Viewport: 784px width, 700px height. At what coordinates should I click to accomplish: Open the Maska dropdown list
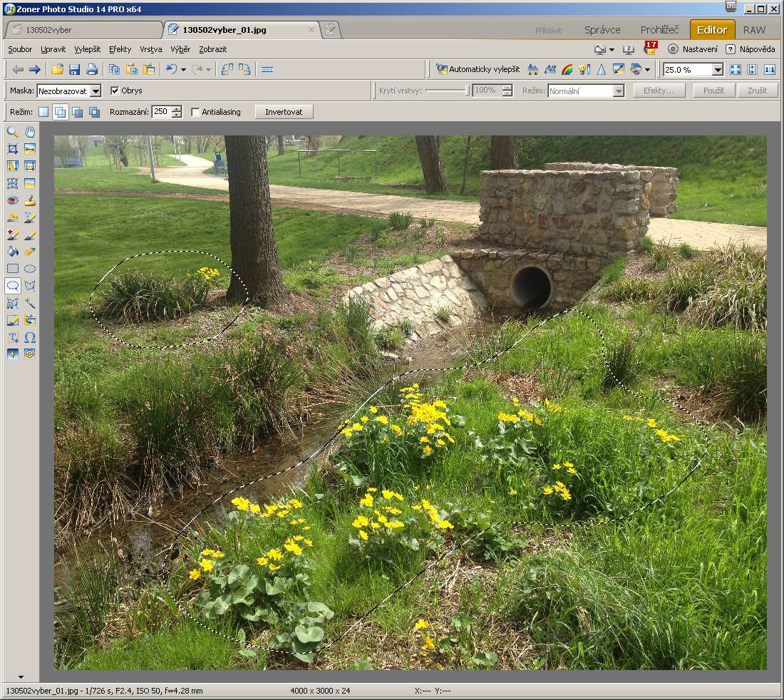pos(96,91)
